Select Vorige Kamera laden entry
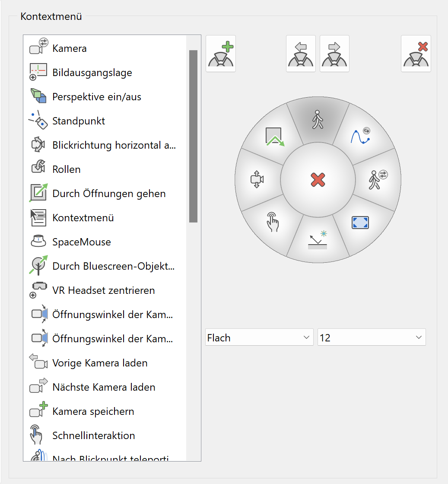Image resolution: width=448 pixels, height=484 pixels. tap(105, 363)
